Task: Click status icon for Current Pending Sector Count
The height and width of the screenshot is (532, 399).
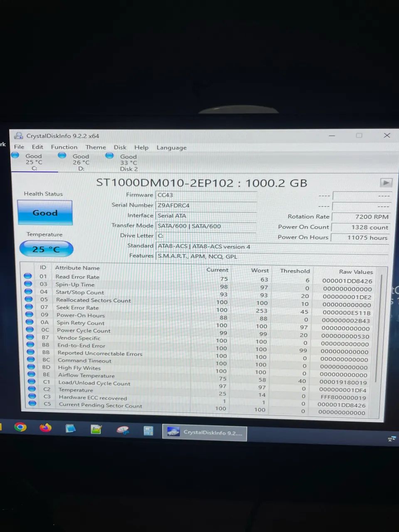Action: point(32,403)
